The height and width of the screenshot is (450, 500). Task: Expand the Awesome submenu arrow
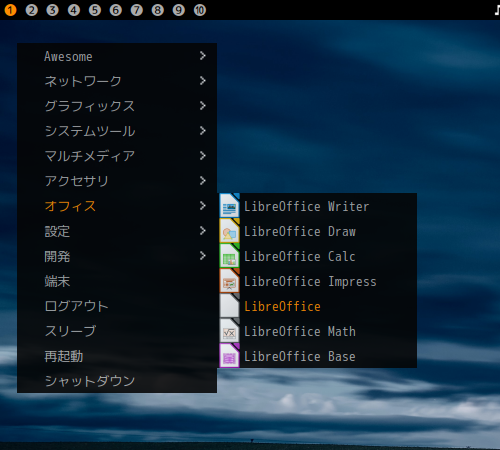[203, 56]
